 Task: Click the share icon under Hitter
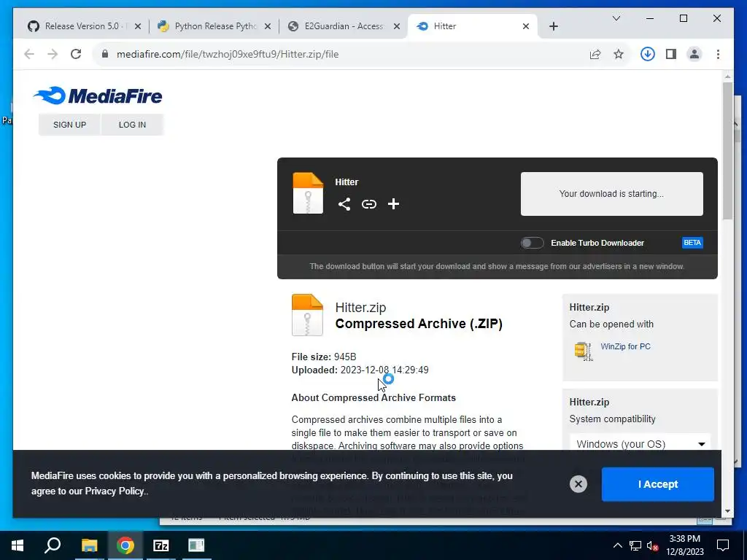[344, 204]
